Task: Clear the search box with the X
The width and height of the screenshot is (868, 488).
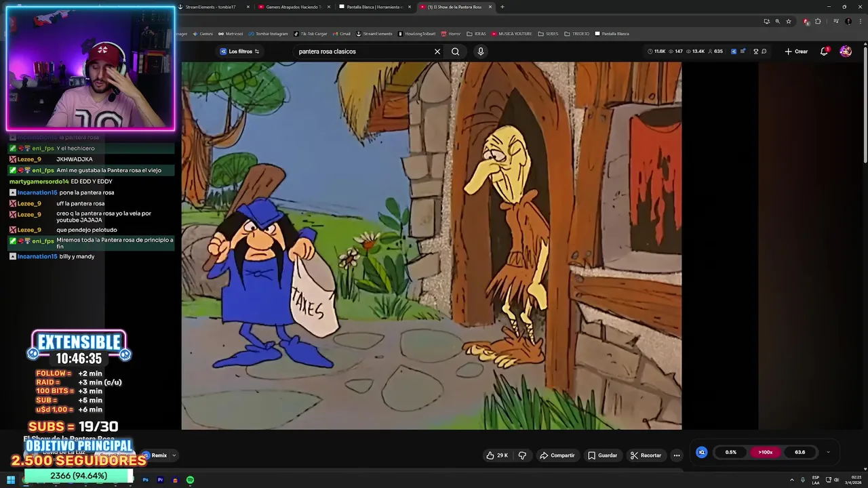Action: pos(437,52)
